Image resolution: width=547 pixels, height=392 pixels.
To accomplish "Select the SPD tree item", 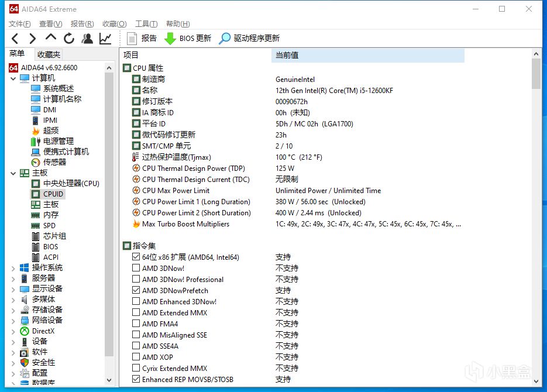I will 43,226.
